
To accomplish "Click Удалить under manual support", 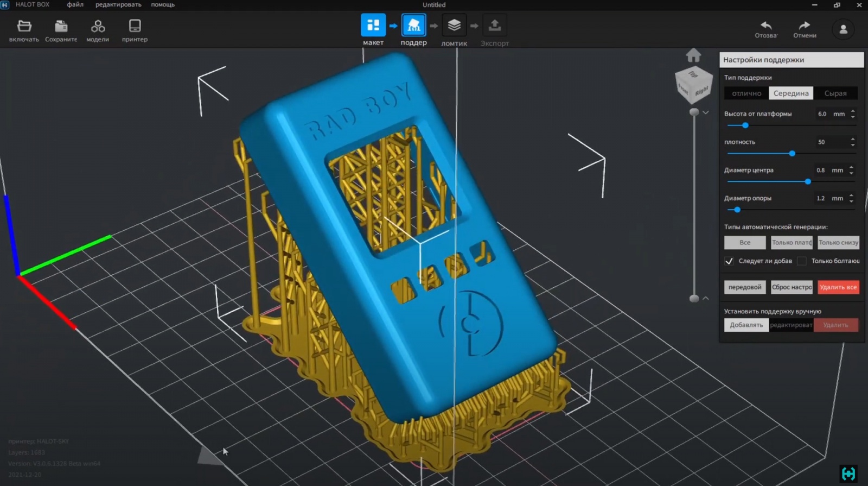I will [835, 325].
